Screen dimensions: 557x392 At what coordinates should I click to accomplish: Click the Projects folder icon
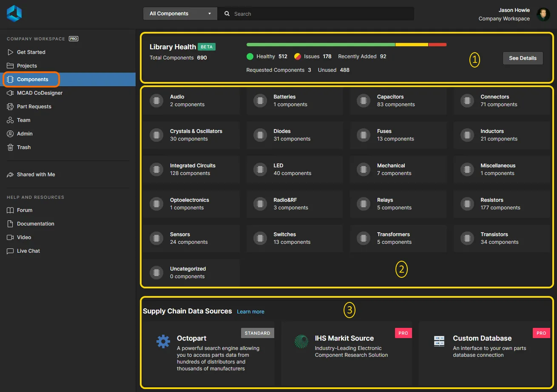(x=10, y=66)
